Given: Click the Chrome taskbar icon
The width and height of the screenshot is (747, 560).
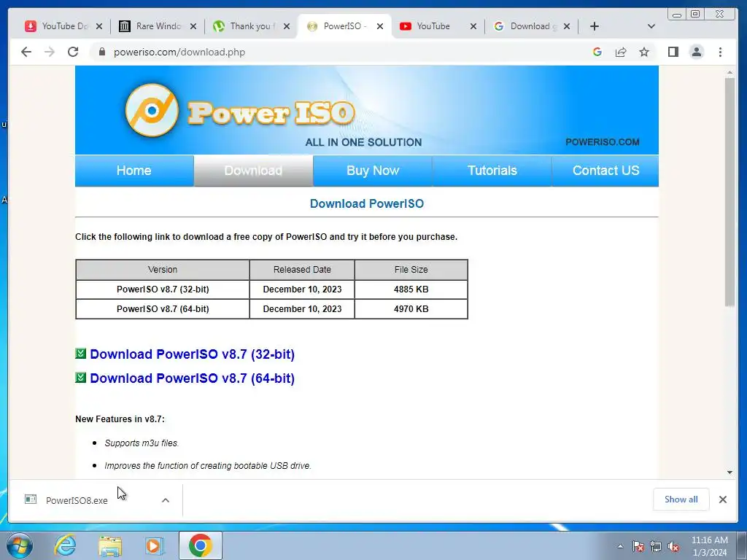Looking at the screenshot, I should point(200,545).
